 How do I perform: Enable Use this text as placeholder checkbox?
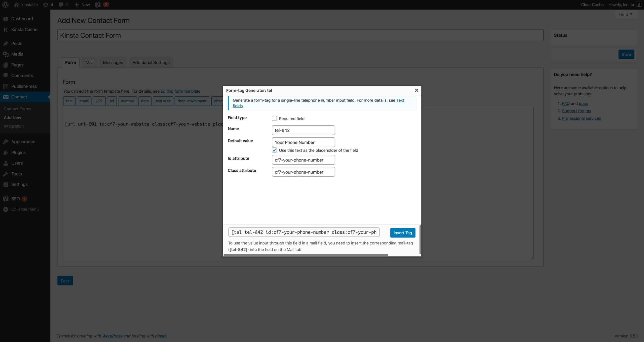(x=274, y=150)
